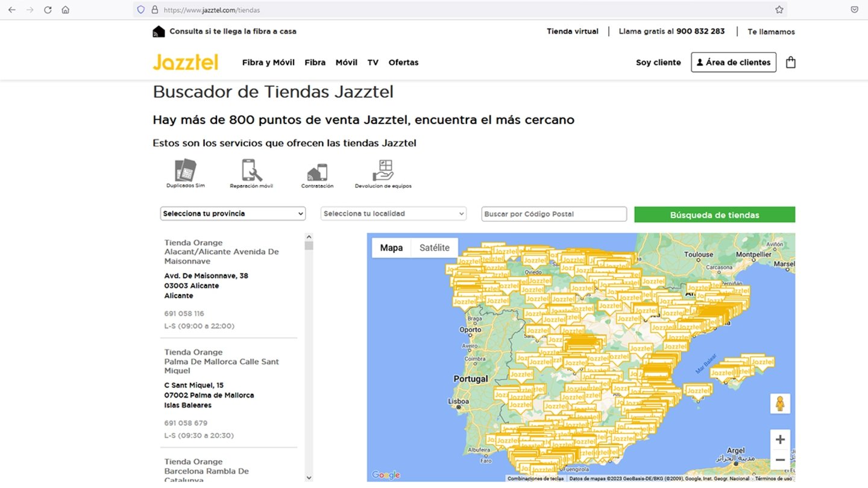Open the Ofertas menu item
The height and width of the screenshot is (488, 868).
pos(403,62)
